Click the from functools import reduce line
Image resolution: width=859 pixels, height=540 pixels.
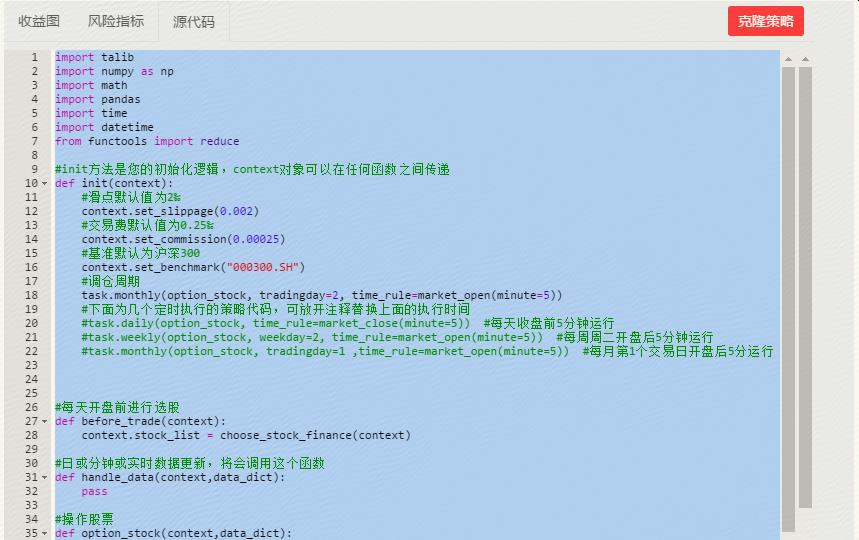[147, 141]
